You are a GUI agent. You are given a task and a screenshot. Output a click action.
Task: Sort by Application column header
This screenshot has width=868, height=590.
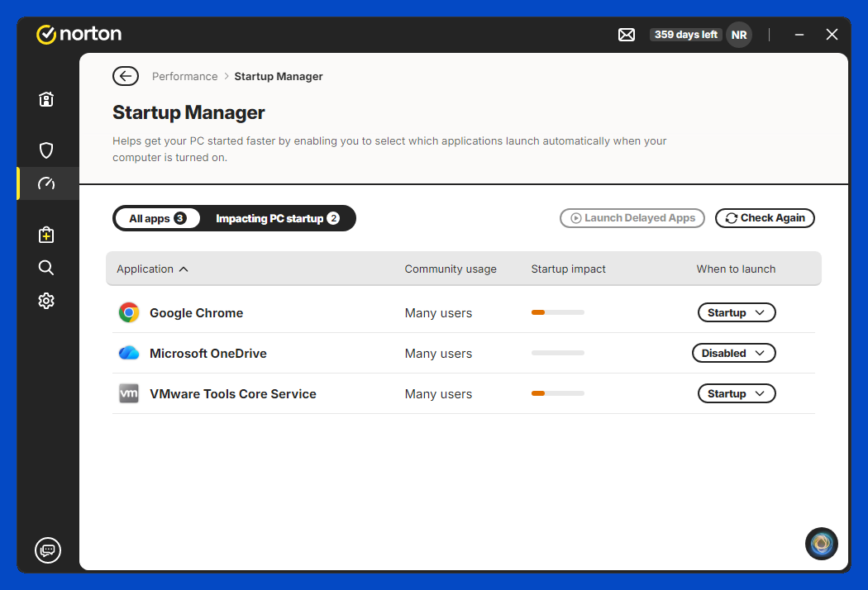click(x=152, y=269)
